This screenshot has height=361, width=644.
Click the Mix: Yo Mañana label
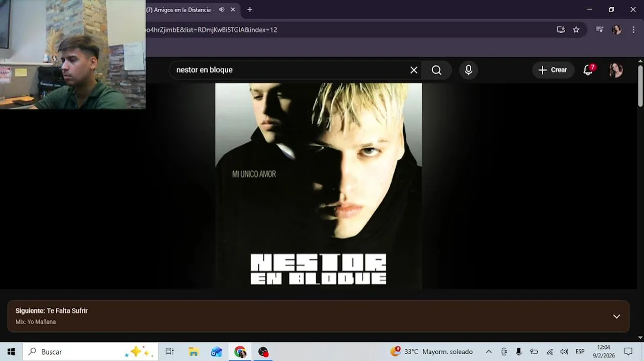36,322
